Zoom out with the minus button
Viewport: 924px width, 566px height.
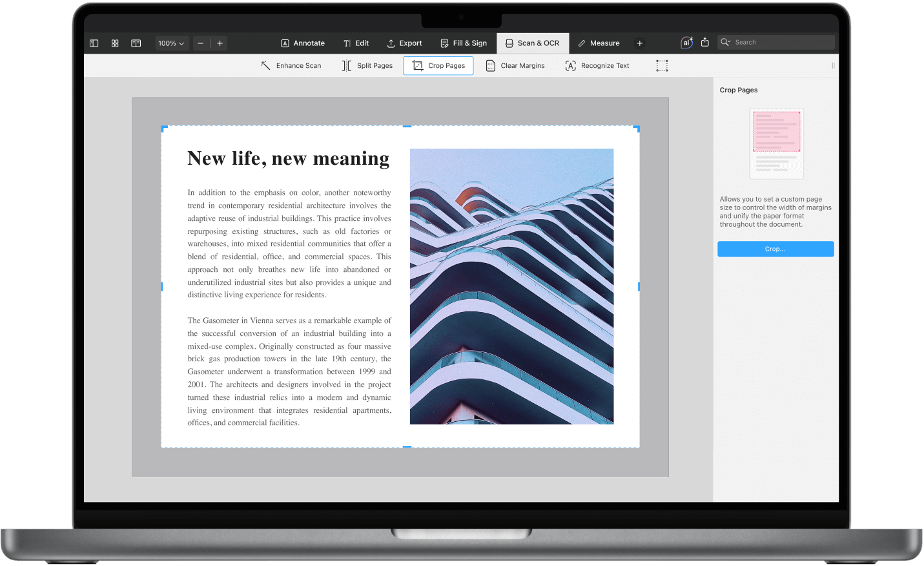pos(201,43)
